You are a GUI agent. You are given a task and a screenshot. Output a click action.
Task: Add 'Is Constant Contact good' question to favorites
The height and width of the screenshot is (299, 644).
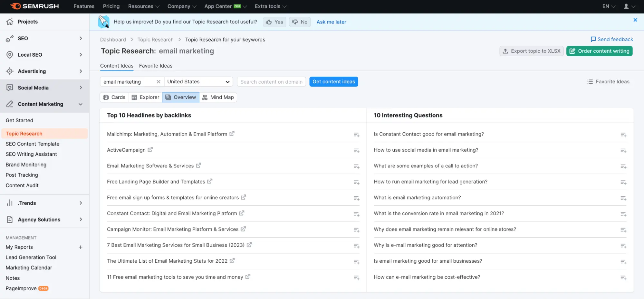(x=623, y=135)
